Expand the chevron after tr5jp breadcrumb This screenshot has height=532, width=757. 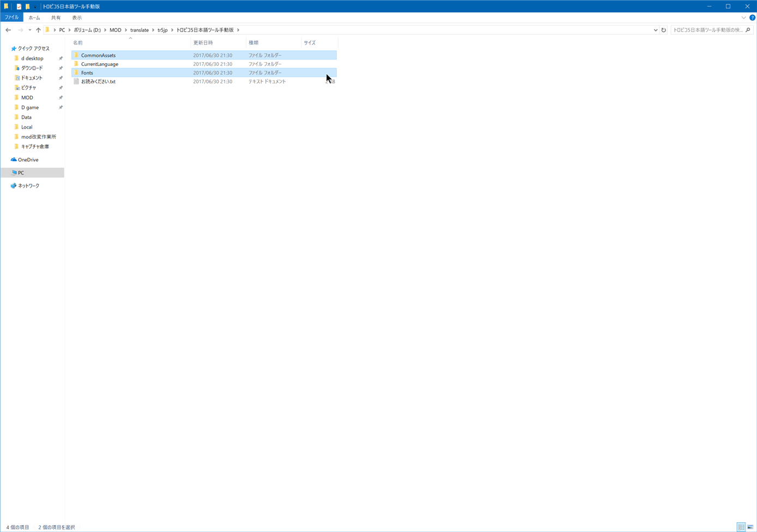point(172,30)
